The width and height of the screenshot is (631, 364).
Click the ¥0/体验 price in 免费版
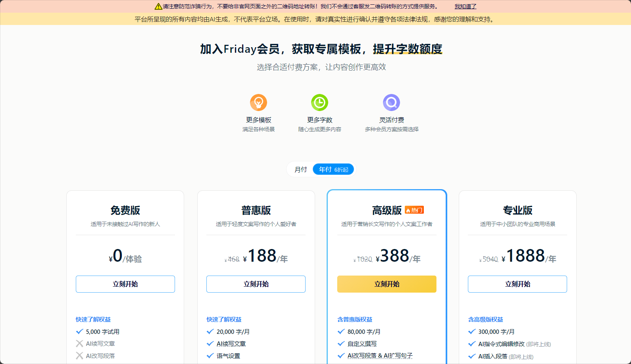(x=125, y=256)
